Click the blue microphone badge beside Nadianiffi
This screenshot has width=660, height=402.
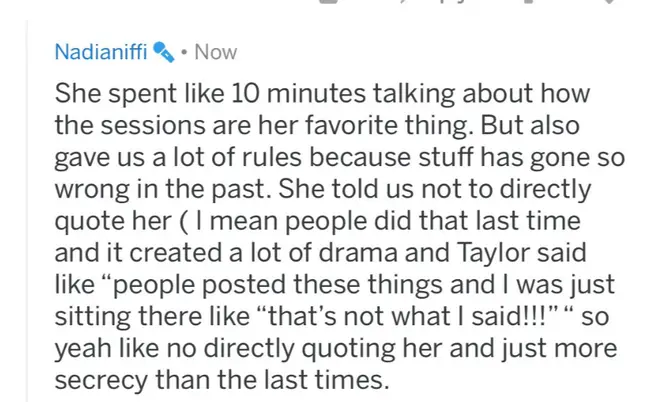[x=163, y=52]
